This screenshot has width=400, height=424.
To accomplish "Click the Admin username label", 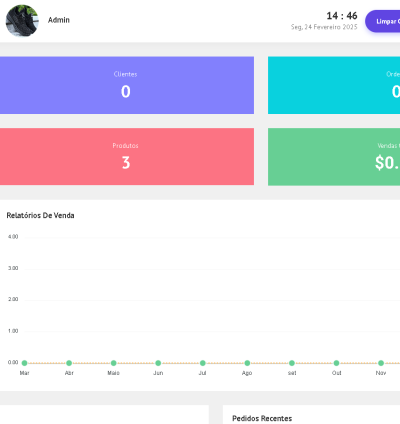I will 59,20.
